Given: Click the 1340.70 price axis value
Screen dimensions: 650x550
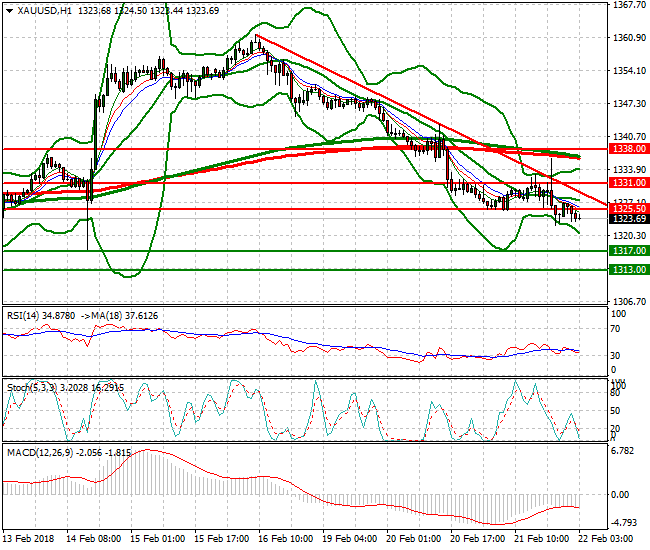Looking at the screenshot, I should [x=629, y=136].
